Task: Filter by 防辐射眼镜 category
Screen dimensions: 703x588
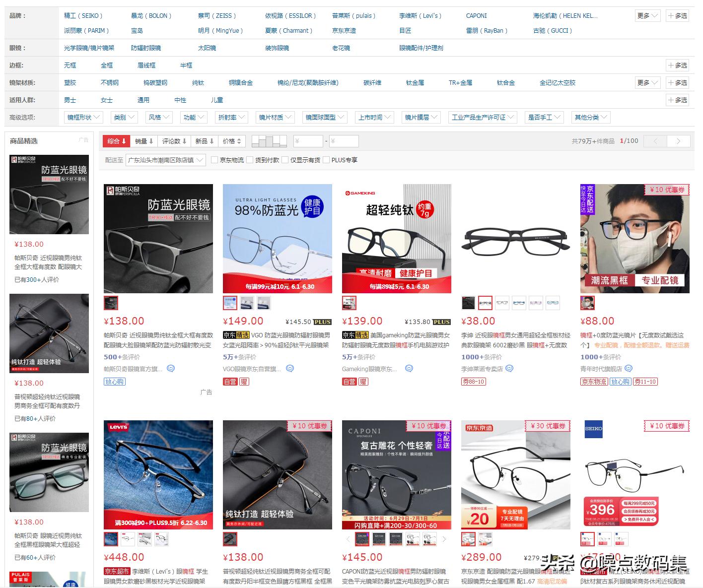Action: click(x=146, y=48)
